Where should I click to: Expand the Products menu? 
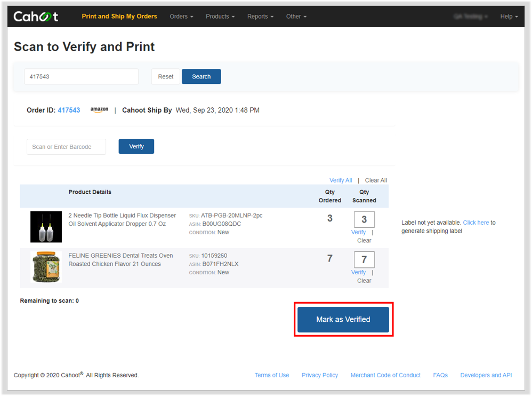[x=220, y=17]
